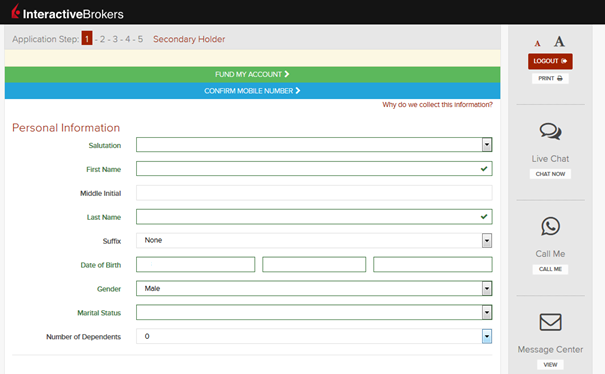The image size is (605, 374).
Task: Select application step 1
Action: [87, 39]
